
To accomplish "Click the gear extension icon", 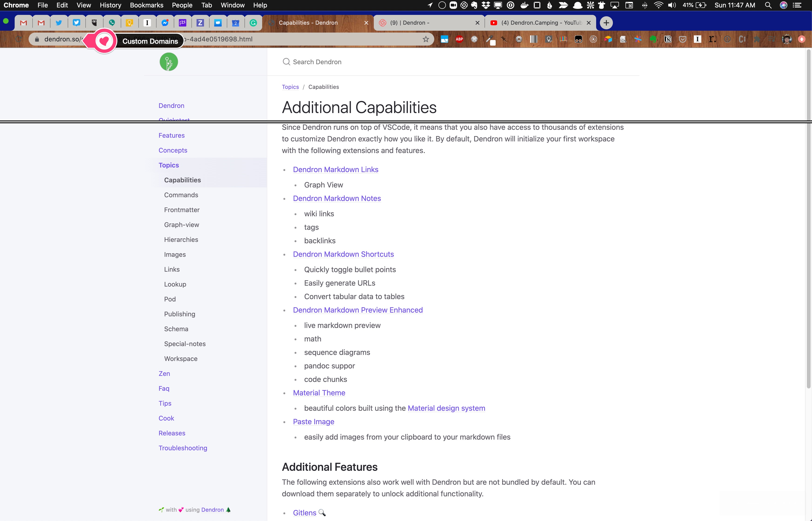I will coord(519,39).
